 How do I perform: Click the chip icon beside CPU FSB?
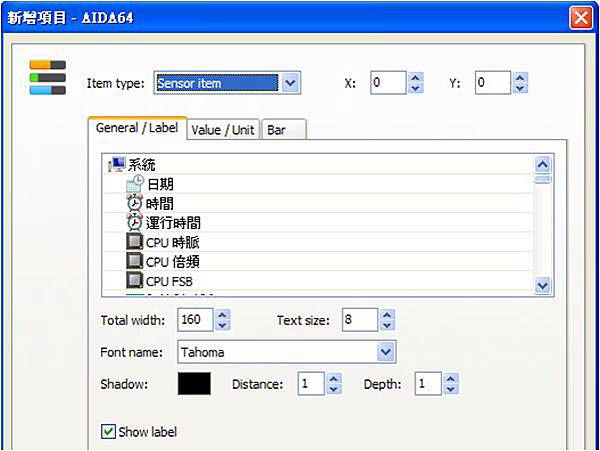[135, 280]
